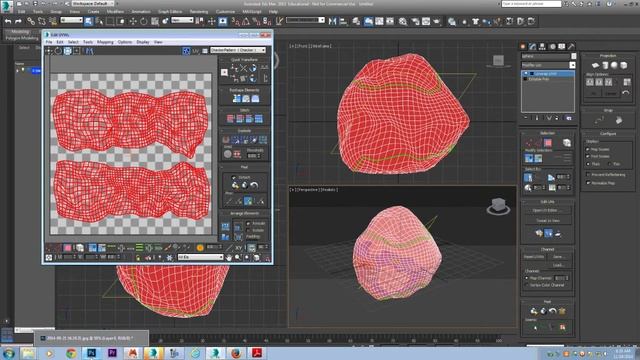Select Thin seam display radio button
The height and width of the screenshot is (360, 640).
click(609, 164)
